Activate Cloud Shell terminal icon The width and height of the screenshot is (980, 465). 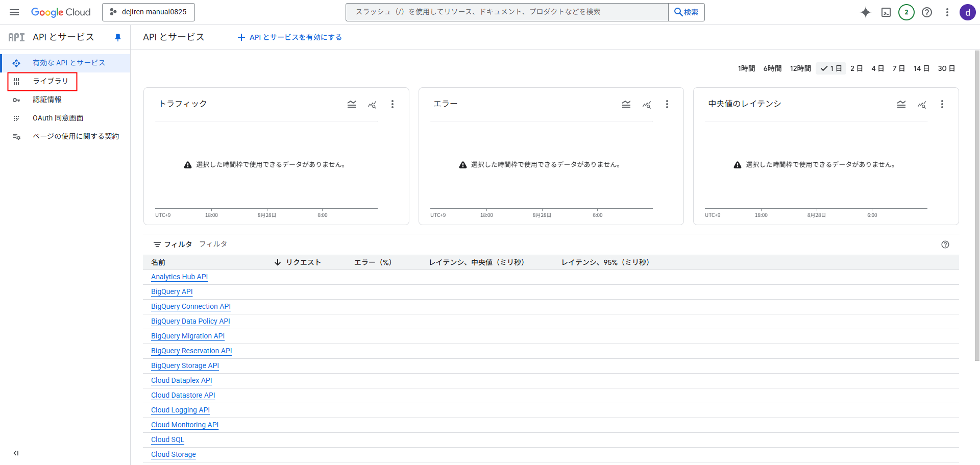[886, 12]
